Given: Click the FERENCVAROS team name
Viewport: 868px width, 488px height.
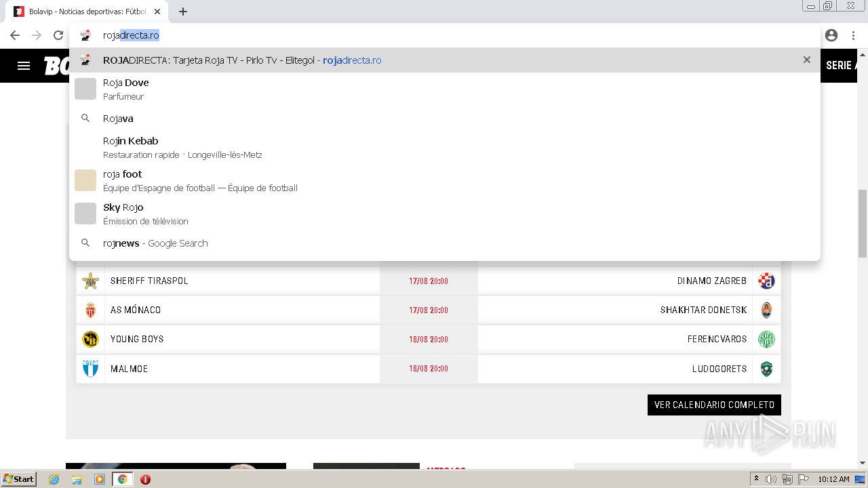Looking at the screenshot, I should (717, 339).
